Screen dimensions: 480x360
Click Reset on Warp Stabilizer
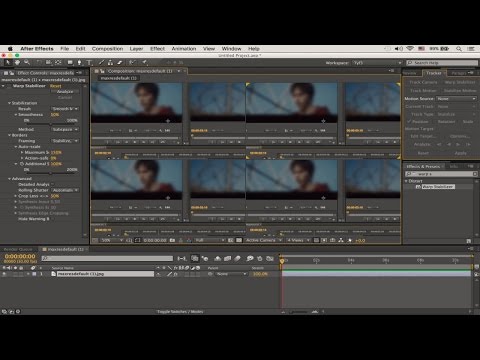(x=55, y=86)
